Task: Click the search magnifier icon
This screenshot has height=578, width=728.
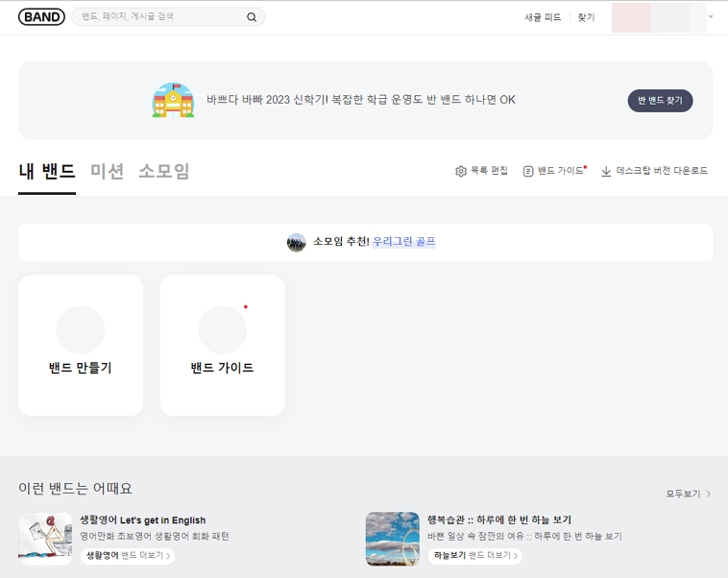Action: point(252,17)
